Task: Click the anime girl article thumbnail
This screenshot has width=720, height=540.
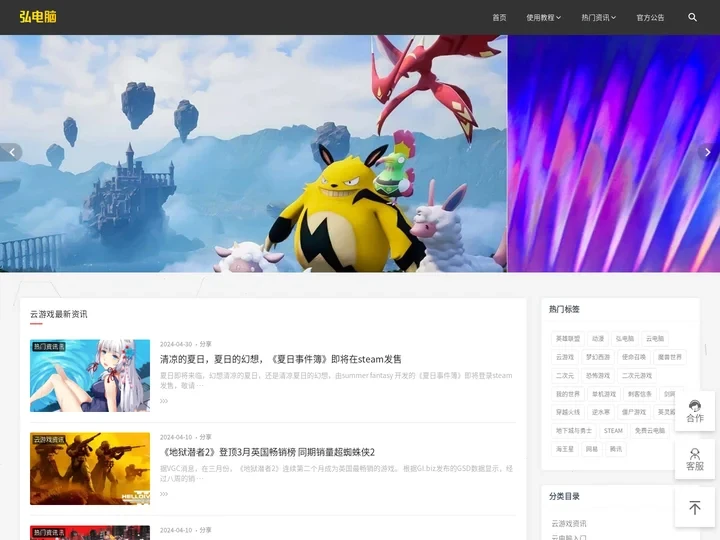Action: (90, 376)
